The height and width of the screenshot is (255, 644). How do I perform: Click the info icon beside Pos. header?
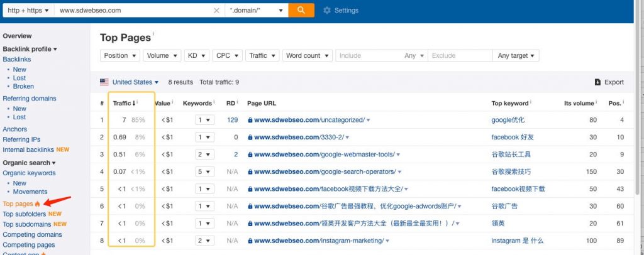[623, 102]
